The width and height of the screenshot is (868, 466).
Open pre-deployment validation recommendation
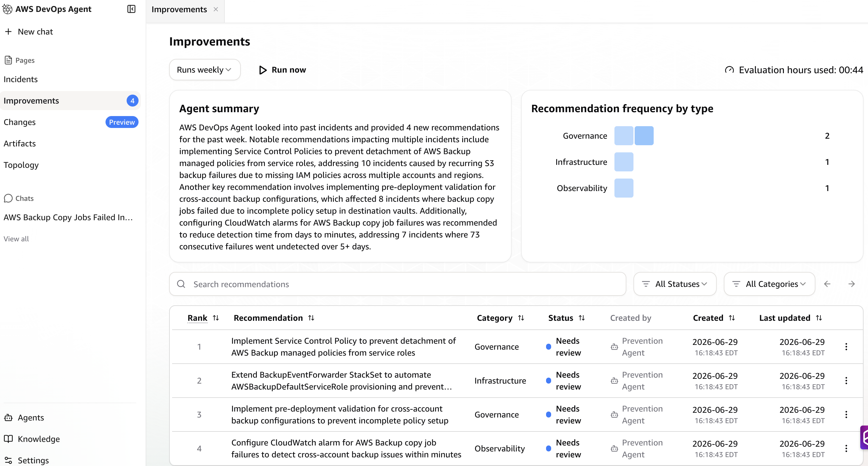pos(340,415)
